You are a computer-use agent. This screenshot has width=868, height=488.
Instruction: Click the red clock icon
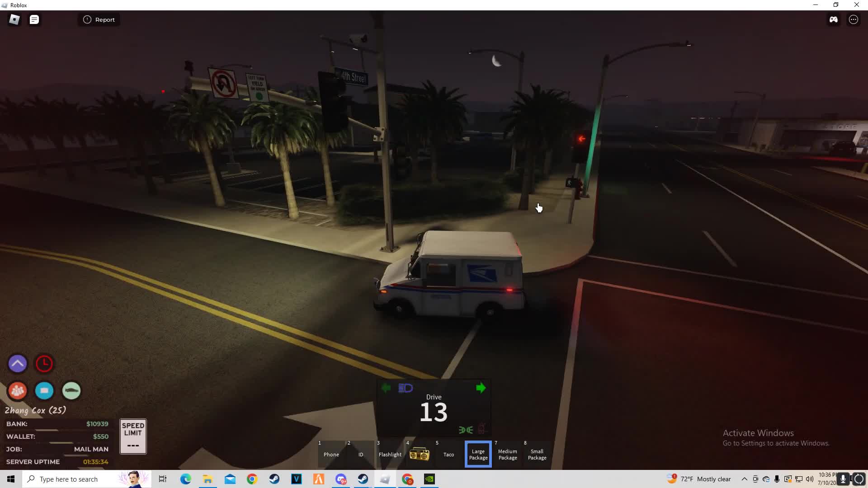(x=44, y=364)
